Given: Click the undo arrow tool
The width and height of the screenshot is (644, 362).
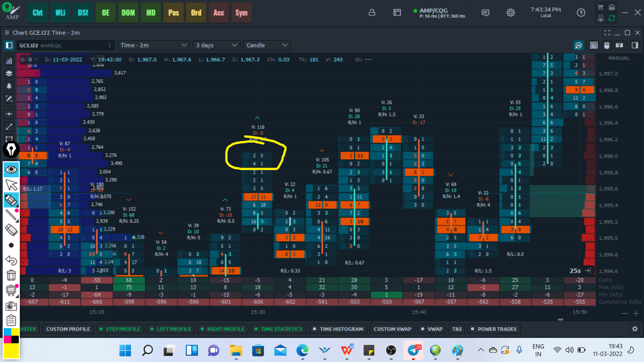Looking at the screenshot, I should pos(11,260).
